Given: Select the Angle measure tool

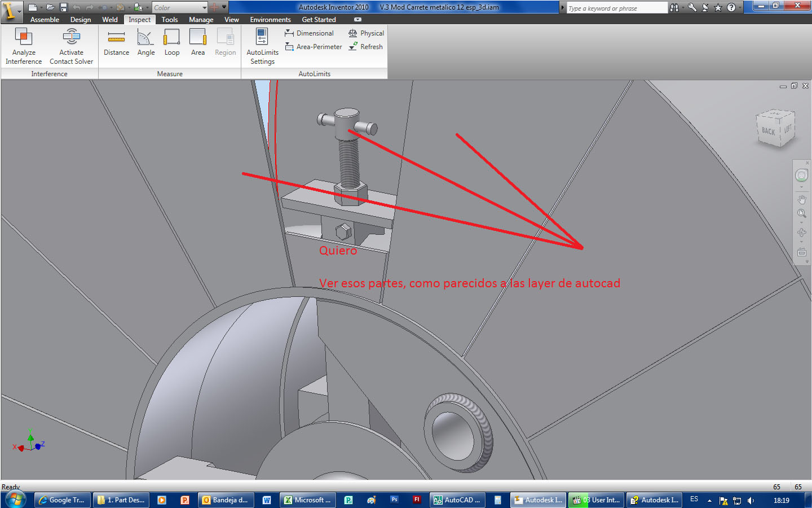Looking at the screenshot, I should point(146,42).
